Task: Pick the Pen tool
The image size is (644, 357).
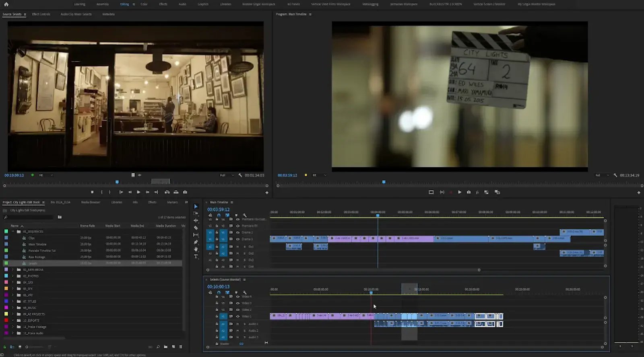Action: coord(196,242)
